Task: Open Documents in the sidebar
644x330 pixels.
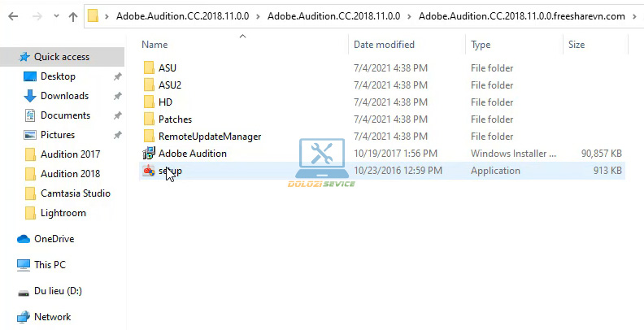Action: [65, 115]
